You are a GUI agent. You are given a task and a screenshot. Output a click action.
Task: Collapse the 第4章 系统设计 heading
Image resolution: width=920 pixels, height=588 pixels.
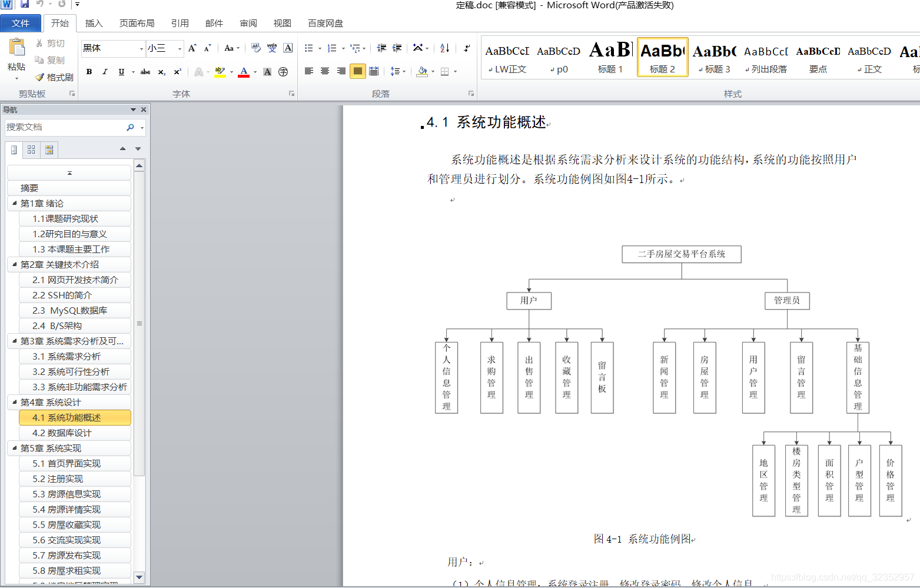click(x=15, y=402)
